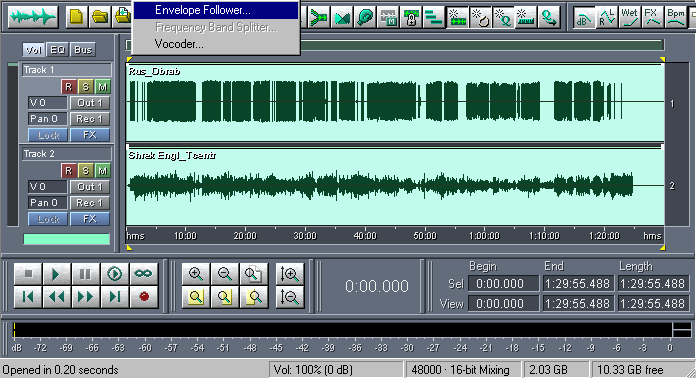
Task: Mute Track 1 with M button
Action: pos(103,87)
